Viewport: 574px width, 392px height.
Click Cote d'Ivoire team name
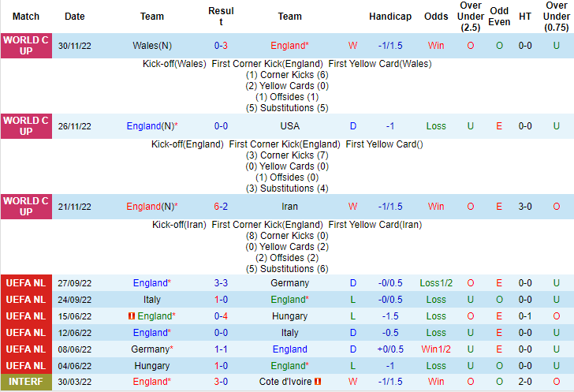pos(285,382)
